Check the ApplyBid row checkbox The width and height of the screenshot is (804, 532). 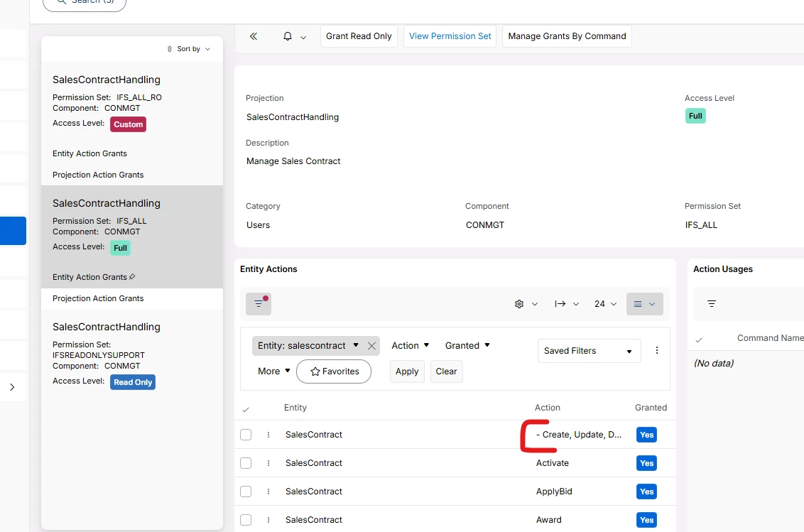(x=246, y=492)
